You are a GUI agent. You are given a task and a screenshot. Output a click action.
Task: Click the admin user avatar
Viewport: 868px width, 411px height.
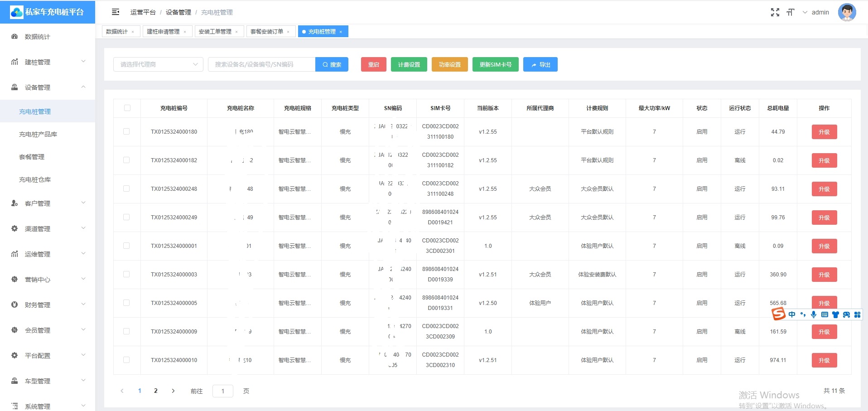coord(847,12)
